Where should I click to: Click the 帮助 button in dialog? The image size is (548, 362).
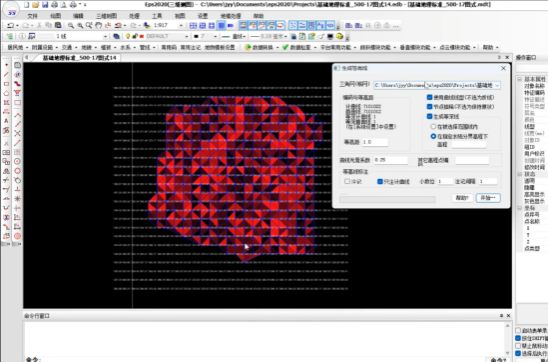pyautogui.click(x=462, y=198)
